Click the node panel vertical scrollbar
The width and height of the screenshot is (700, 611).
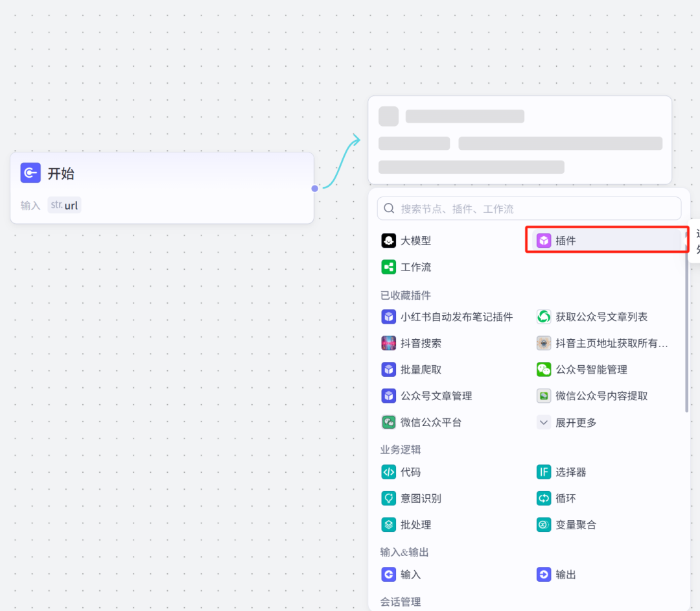coord(686,322)
